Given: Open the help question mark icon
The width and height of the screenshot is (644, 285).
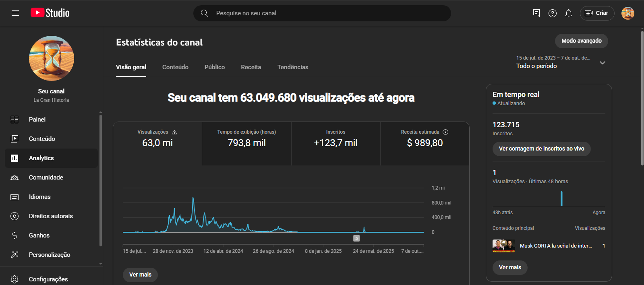Looking at the screenshot, I should click(553, 13).
